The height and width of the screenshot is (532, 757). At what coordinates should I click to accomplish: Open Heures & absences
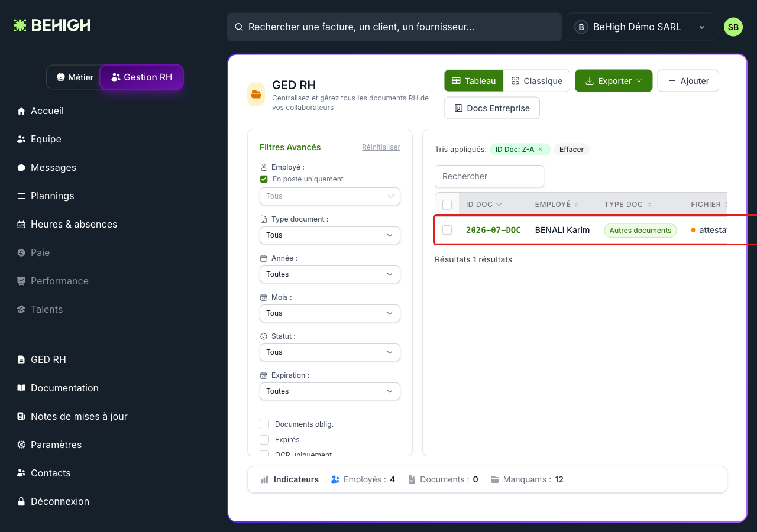click(67, 224)
